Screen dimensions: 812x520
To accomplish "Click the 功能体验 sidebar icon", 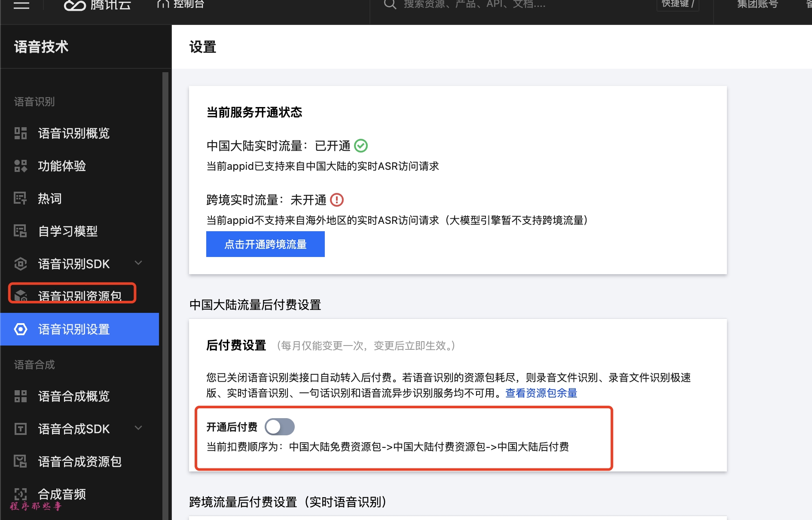I will [20, 166].
